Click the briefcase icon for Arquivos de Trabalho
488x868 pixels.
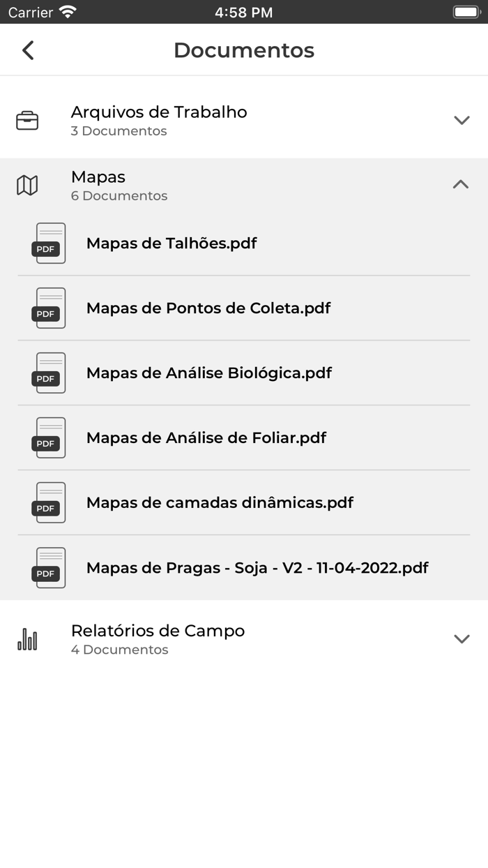pyautogui.click(x=27, y=119)
